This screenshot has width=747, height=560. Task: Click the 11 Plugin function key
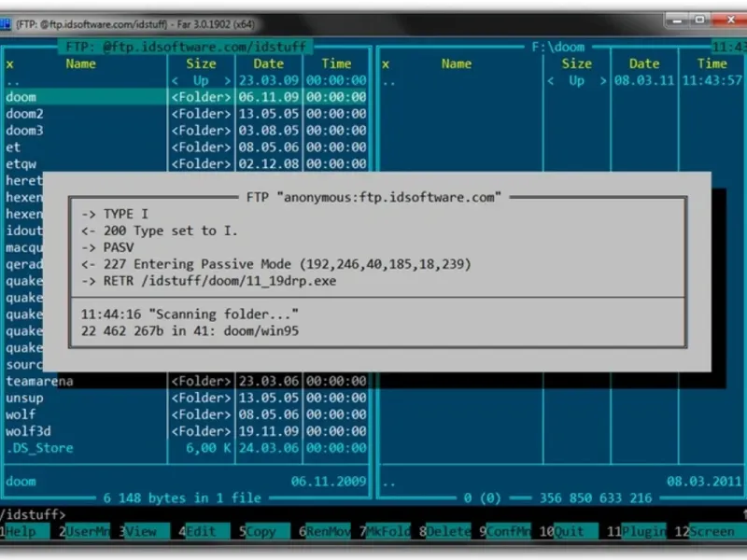(636, 531)
